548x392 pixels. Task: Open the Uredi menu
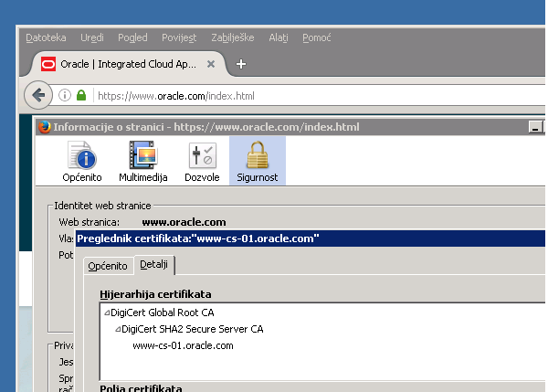(x=91, y=38)
